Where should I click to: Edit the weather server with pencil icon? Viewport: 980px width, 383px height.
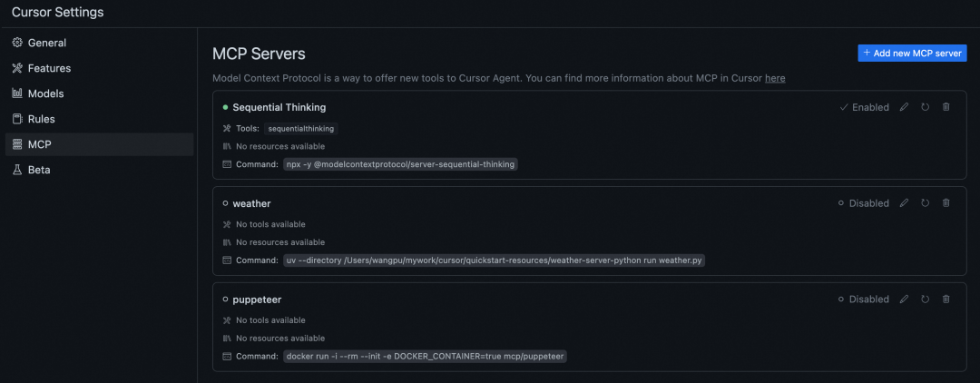pos(904,203)
